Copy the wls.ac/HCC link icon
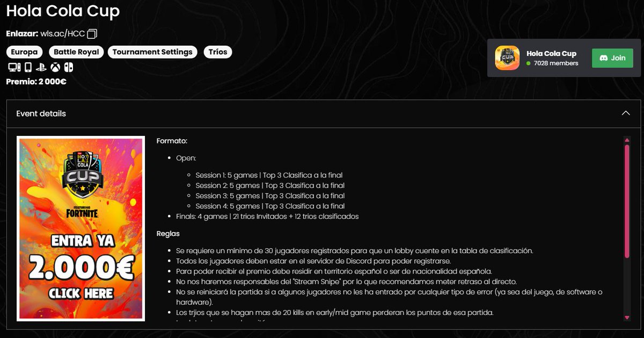This screenshot has height=338, width=644. pos(92,34)
